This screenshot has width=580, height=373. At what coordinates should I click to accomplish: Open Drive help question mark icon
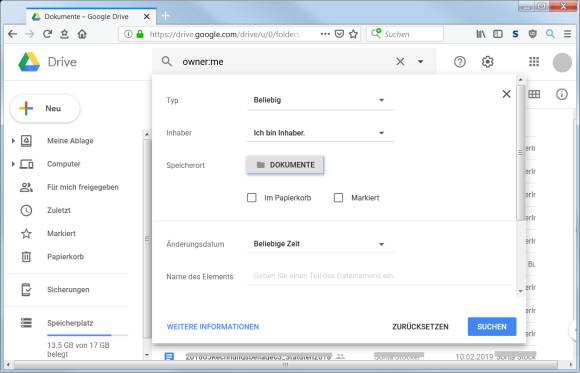tap(460, 62)
